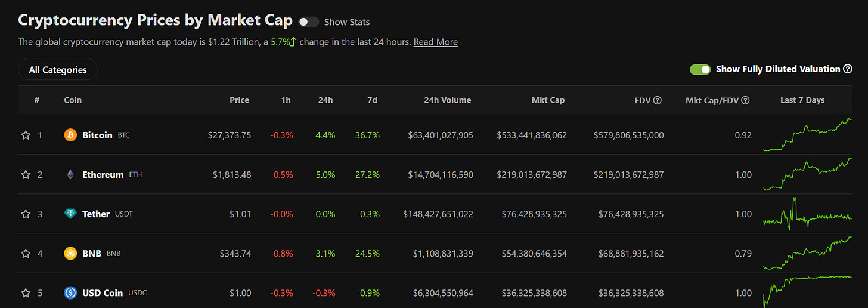
Task: Open Bitcoin's 7-day sparkline chart
Action: point(808,134)
